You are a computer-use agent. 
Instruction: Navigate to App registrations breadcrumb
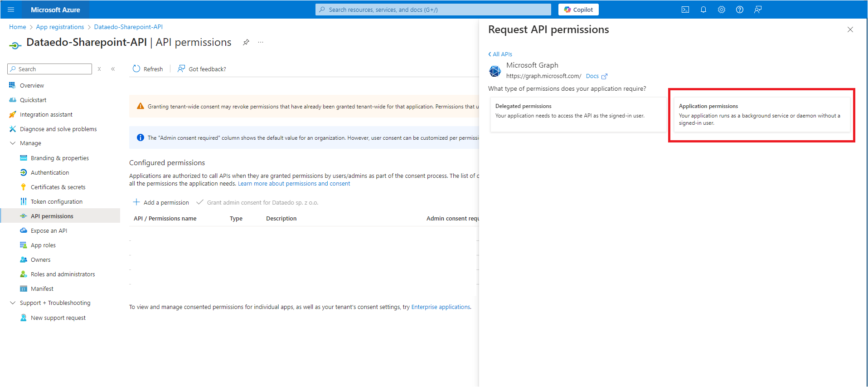coord(60,27)
